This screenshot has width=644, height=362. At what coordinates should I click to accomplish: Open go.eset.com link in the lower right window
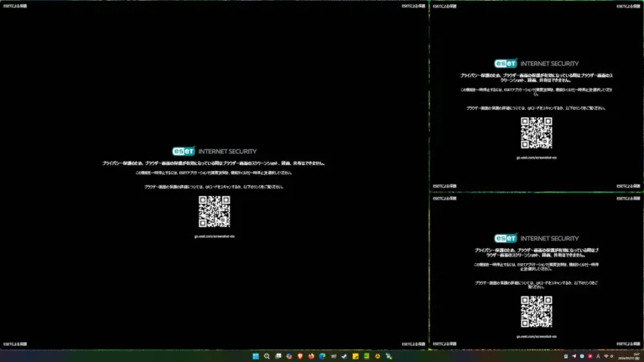click(x=537, y=337)
